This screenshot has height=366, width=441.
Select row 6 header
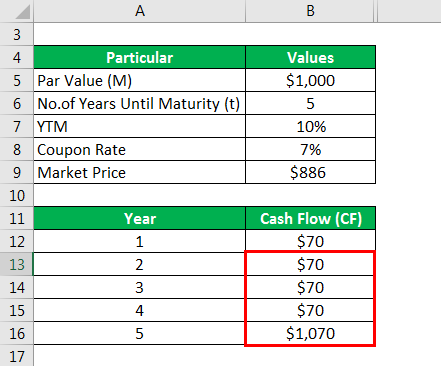click(x=17, y=103)
